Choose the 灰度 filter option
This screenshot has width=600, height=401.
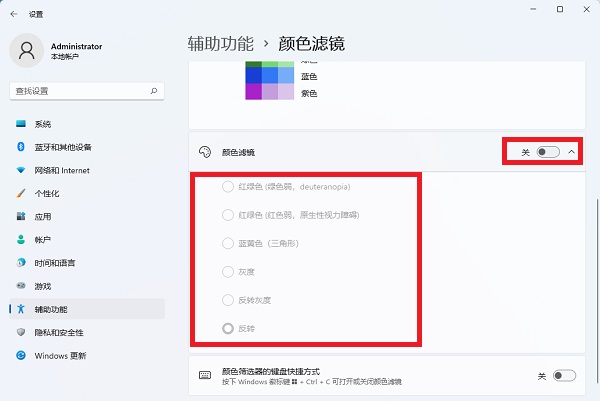pyautogui.click(x=227, y=271)
